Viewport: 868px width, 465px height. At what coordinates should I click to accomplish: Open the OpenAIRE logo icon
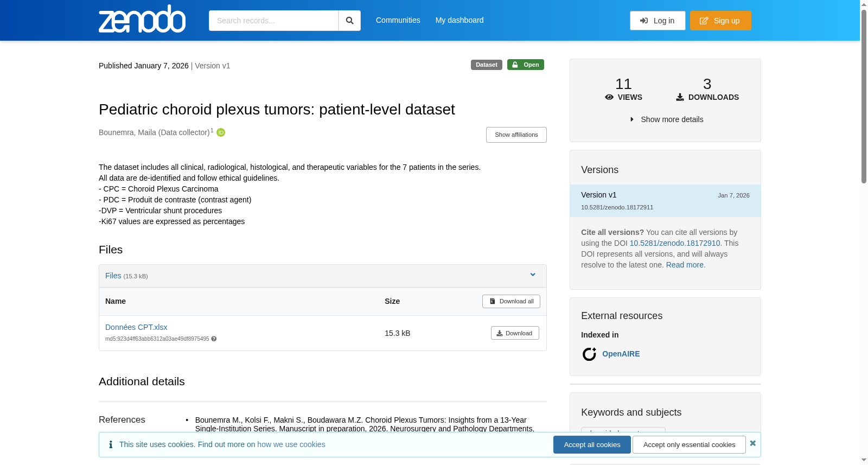(x=589, y=354)
